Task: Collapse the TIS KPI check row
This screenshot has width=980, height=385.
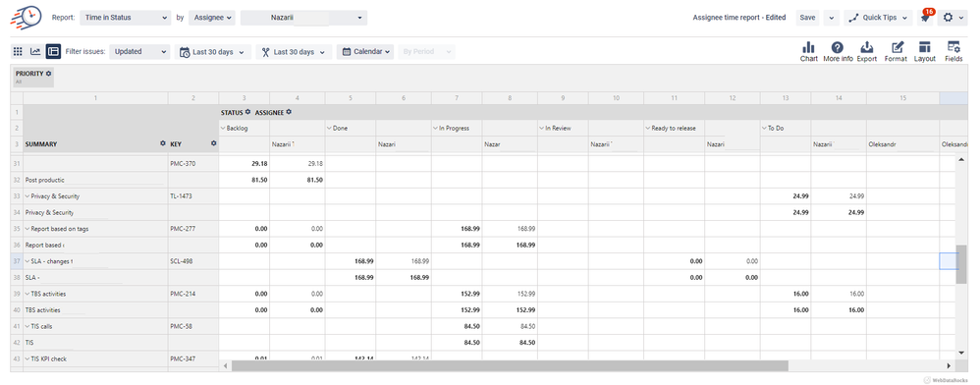Action: 27,358
